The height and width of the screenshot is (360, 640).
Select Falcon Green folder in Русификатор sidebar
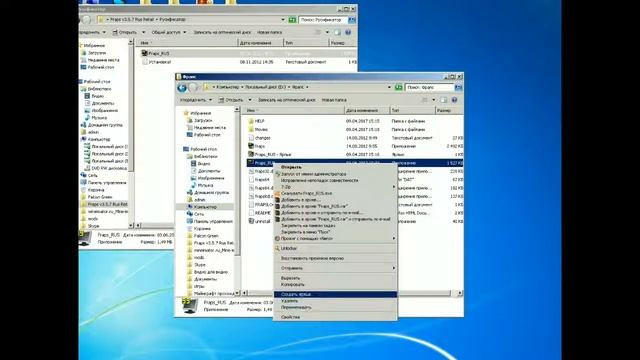point(100,197)
